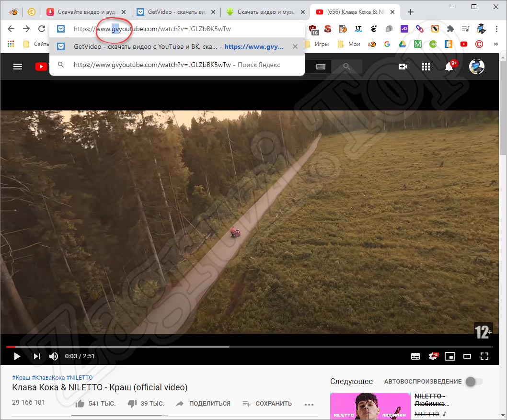Go back to the previous page
Screen dimensions: 507x420
(11, 29)
